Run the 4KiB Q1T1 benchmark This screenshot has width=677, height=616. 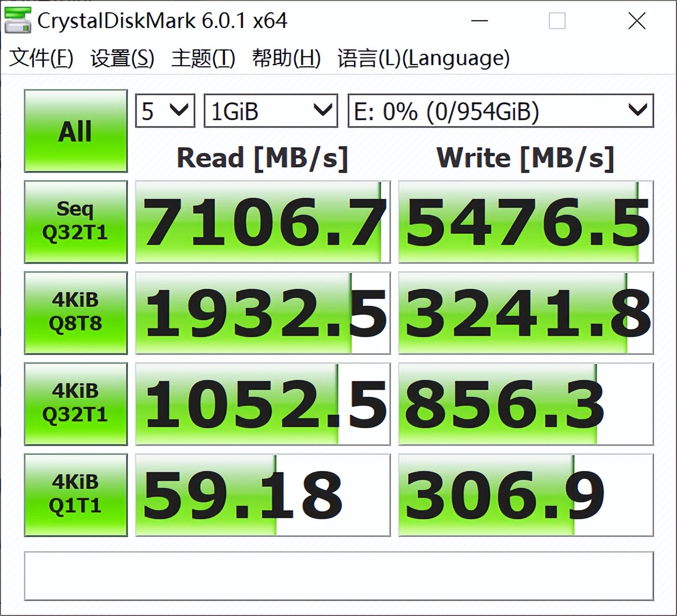75,495
